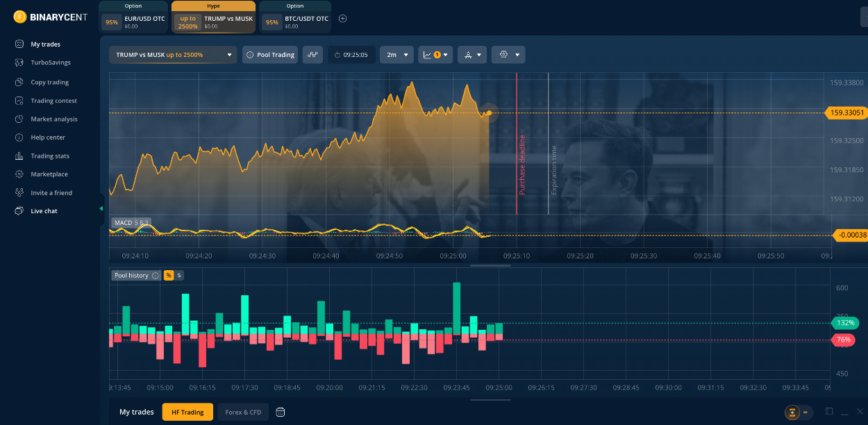The height and width of the screenshot is (425, 868).
Task: Click the current price point on the chart
Action: [x=489, y=112]
